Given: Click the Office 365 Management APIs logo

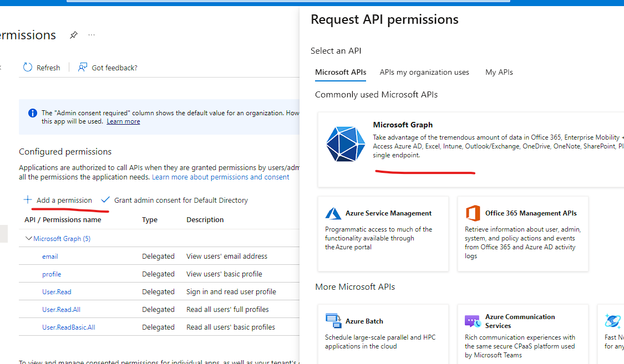Looking at the screenshot, I should click(473, 213).
